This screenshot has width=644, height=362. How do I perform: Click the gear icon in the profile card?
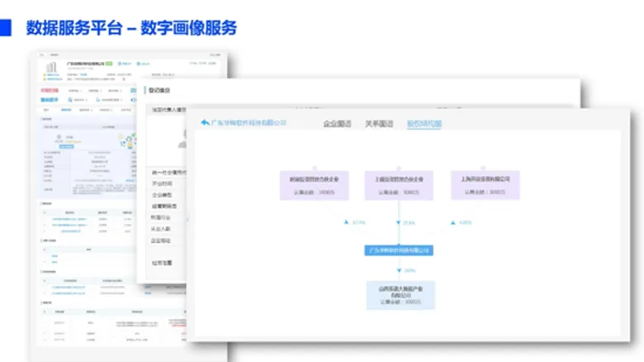[x=59, y=137]
